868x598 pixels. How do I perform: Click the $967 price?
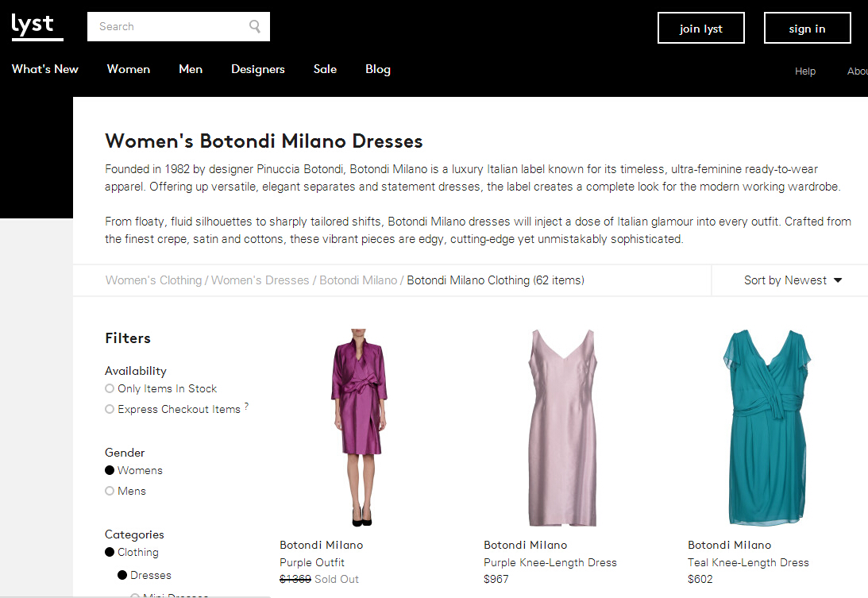click(496, 579)
